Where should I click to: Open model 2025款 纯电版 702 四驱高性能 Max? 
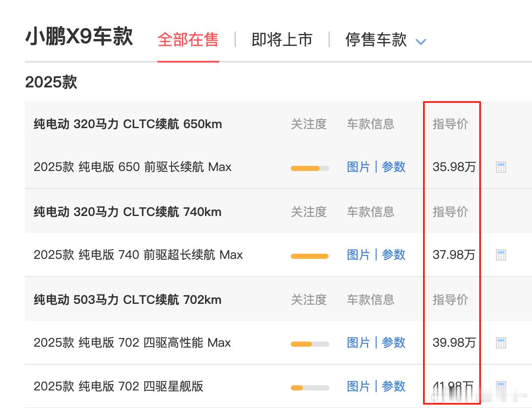pos(132,342)
